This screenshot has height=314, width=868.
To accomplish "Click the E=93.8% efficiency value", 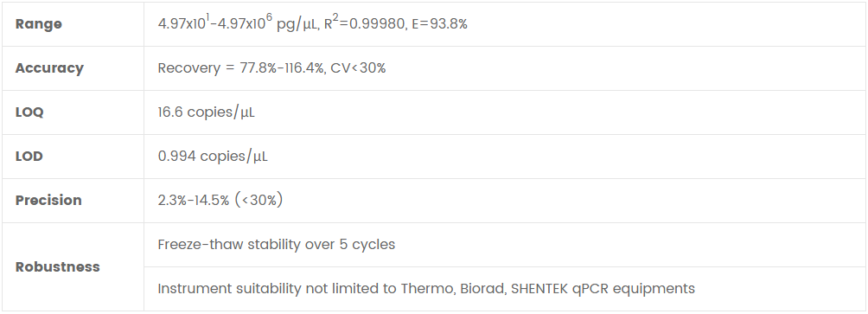I will pos(439,24).
